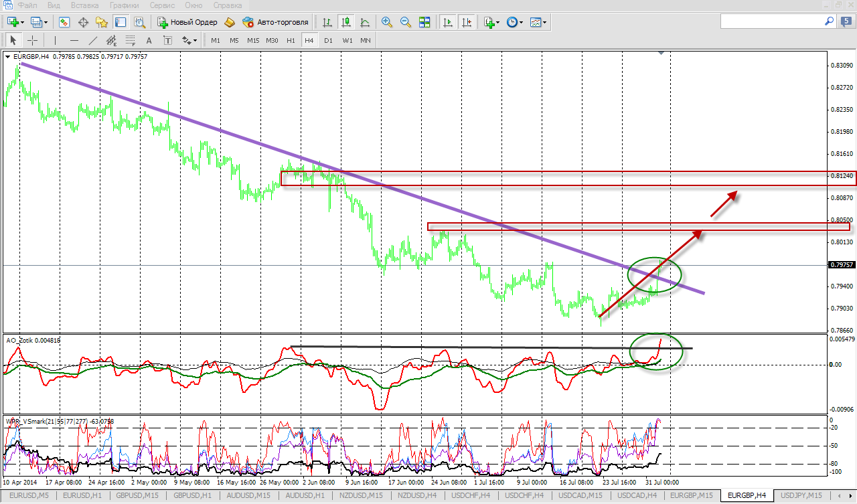This screenshot has height=504, width=857.
Task: Select the D1 timeframe
Action: (x=328, y=40)
